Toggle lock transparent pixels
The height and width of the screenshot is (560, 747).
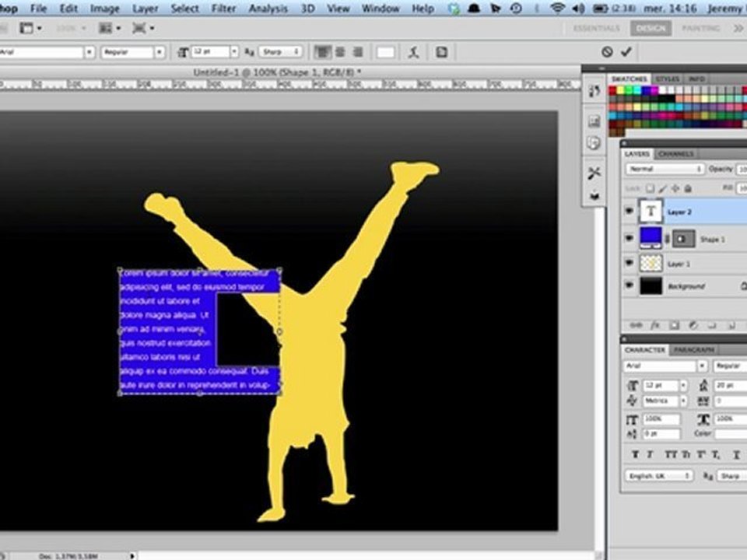click(651, 188)
